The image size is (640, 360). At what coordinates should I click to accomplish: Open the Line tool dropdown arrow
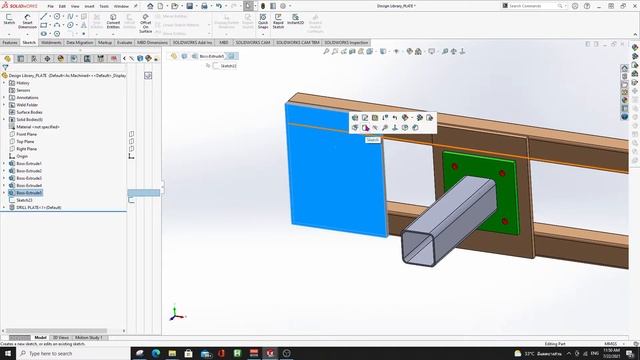(x=50, y=16)
